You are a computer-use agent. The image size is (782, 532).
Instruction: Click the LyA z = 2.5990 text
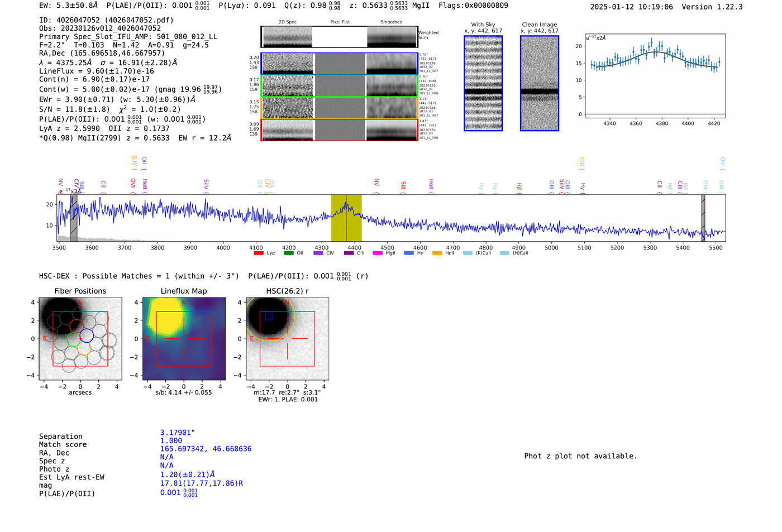click(x=70, y=128)
